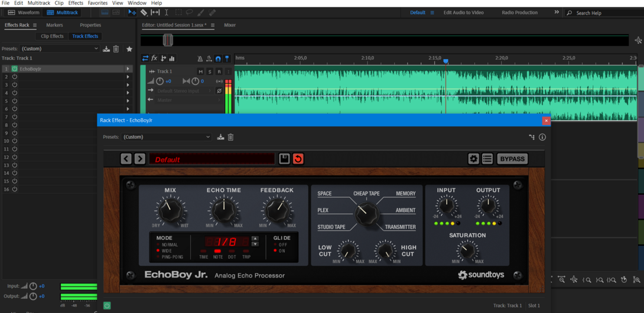Viewport: 644px width, 313px height.
Task: Open Effects Rack panel hamburger menu
Action: pos(34,25)
